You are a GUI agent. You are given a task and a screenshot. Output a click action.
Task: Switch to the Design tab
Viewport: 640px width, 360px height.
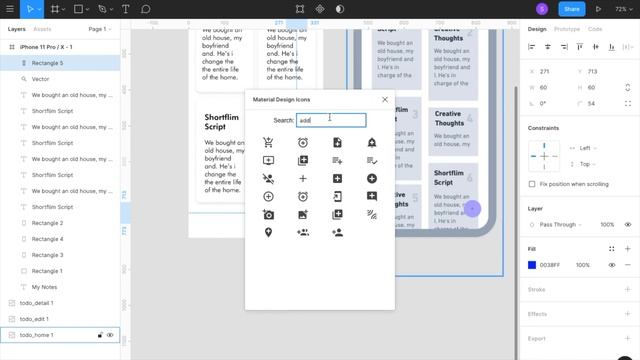coord(537,29)
